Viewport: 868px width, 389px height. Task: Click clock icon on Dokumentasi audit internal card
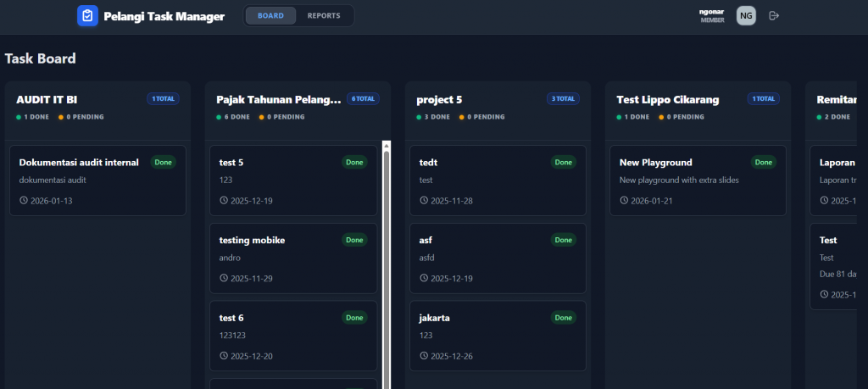click(x=24, y=201)
